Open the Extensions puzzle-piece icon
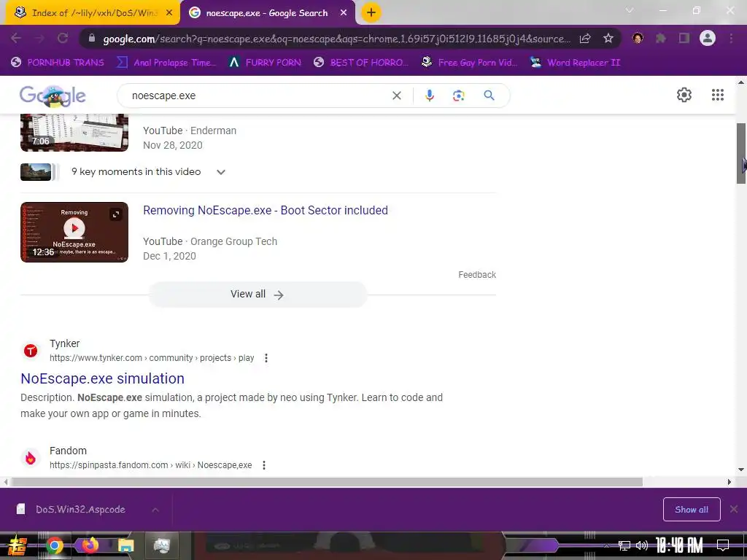The height and width of the screenshot is (560, 747). (661, 39)
